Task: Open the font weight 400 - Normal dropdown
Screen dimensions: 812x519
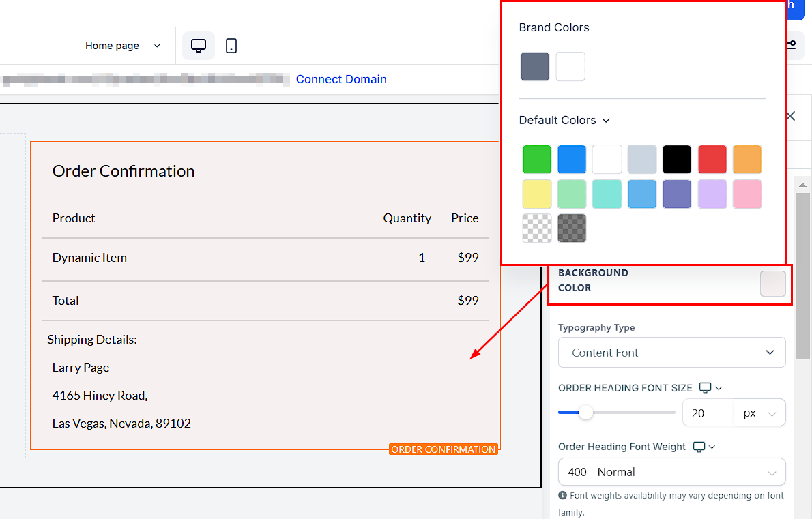Action: (671, 472)
